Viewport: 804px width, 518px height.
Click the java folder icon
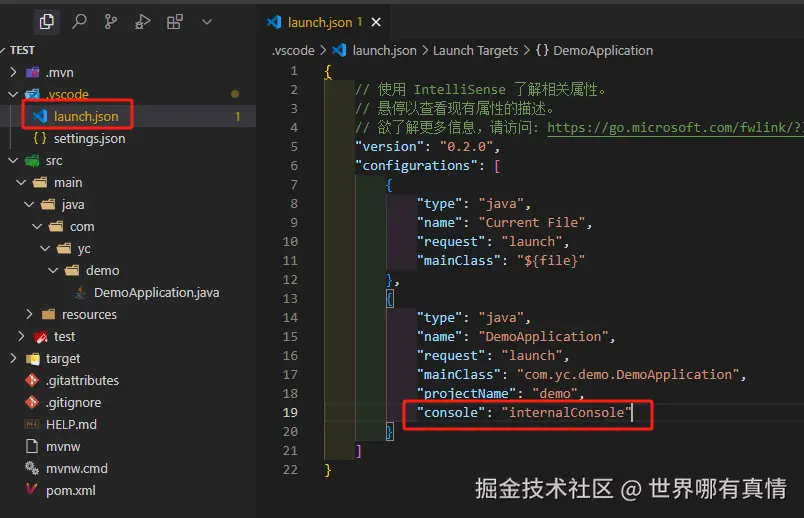tap(48, 205)
